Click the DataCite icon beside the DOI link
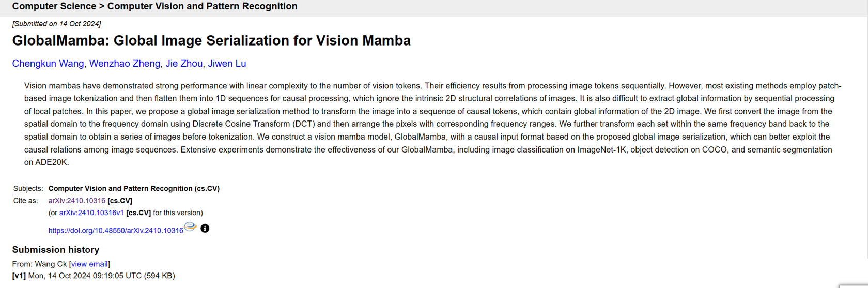Viewport: 868px width, 288px height. pos(190,226)
